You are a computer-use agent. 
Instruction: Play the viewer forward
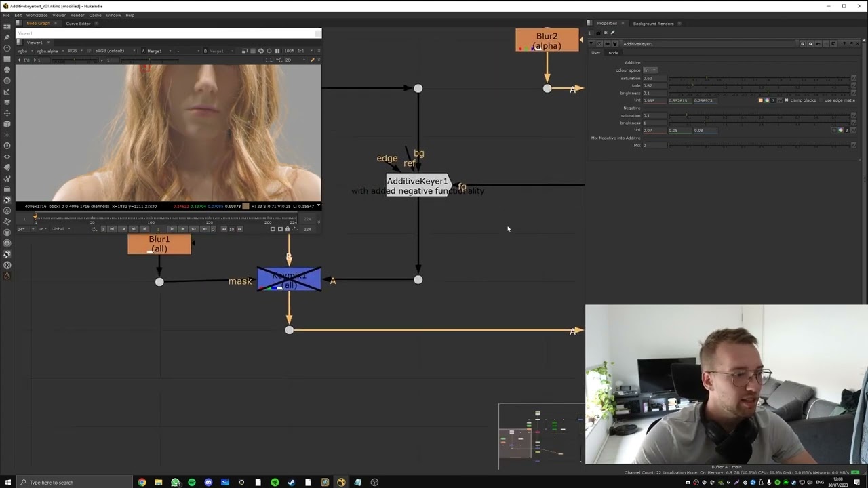[172, 229]
